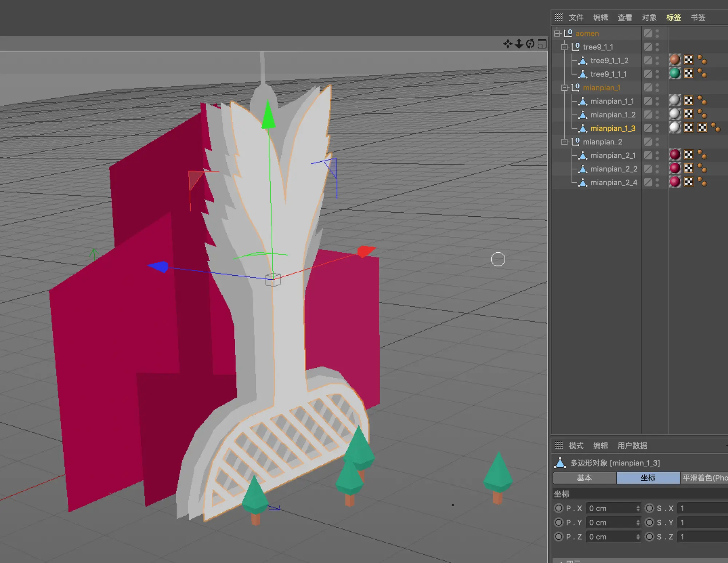
Task: Collapse the tree9_1_1 group
Action: (565, 47)
